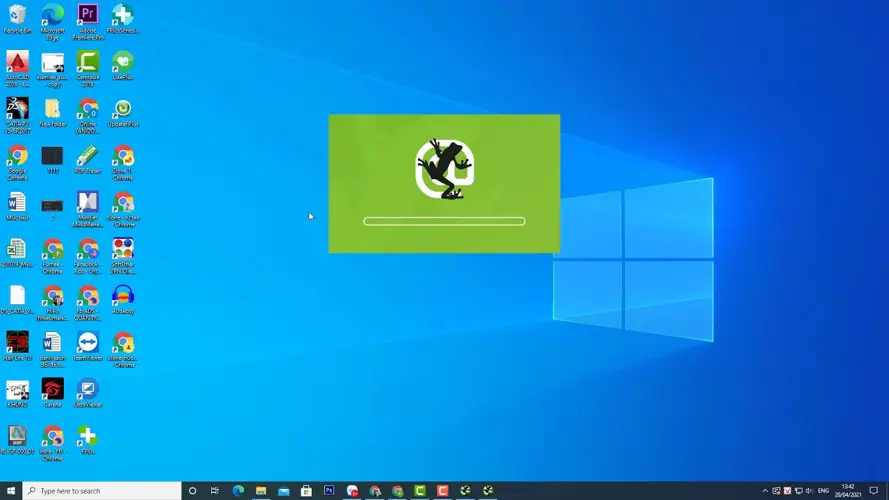Open the clock and date flyout

coord(848,491)
